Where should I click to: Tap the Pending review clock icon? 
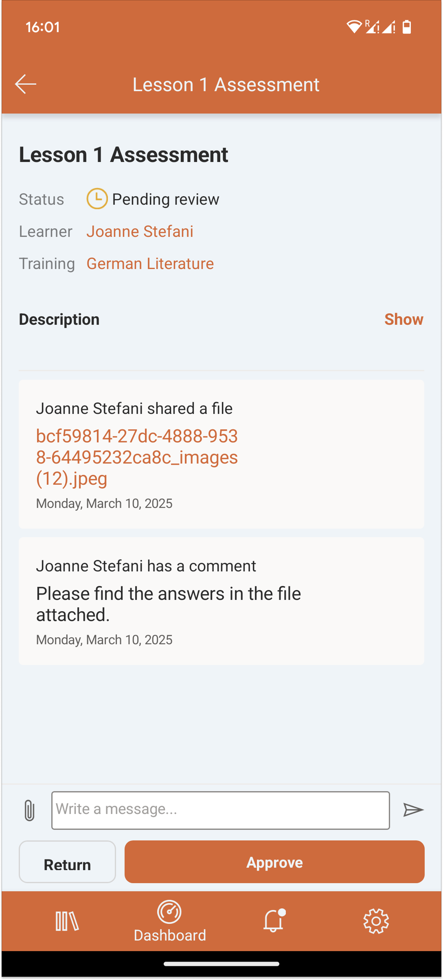(x=97, y=199)
